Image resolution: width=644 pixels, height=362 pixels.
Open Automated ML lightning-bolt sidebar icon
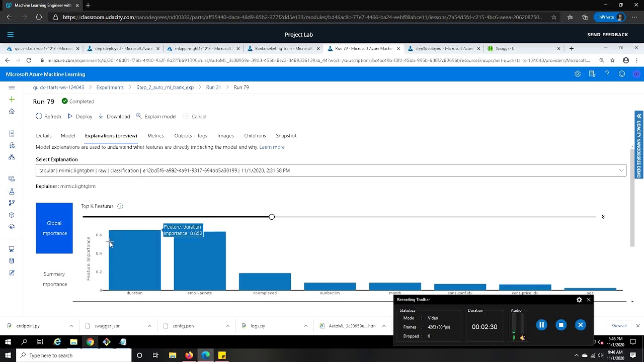pyautogui.click(x=12, y=145)
